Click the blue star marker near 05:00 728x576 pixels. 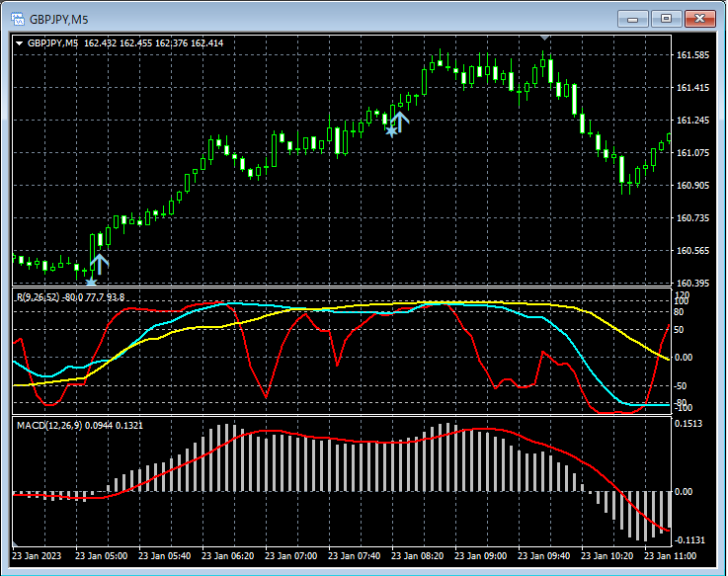coord(91,281)
